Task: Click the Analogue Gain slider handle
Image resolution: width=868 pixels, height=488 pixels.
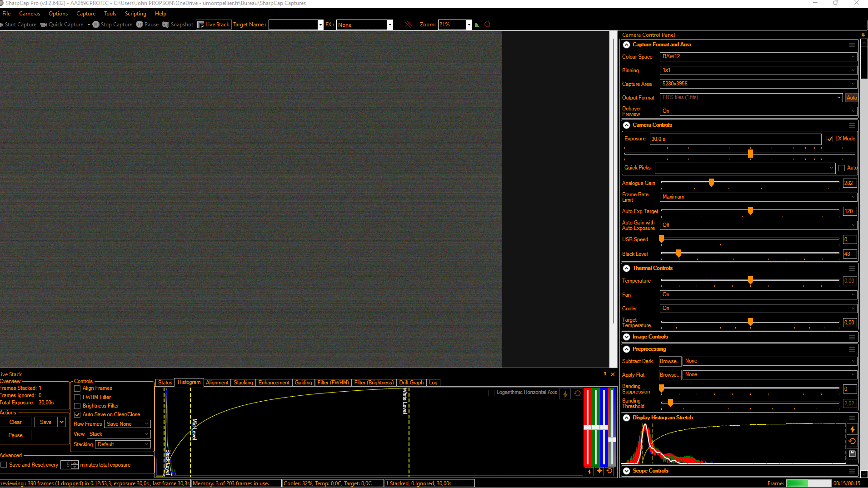Action: point(711,183)
